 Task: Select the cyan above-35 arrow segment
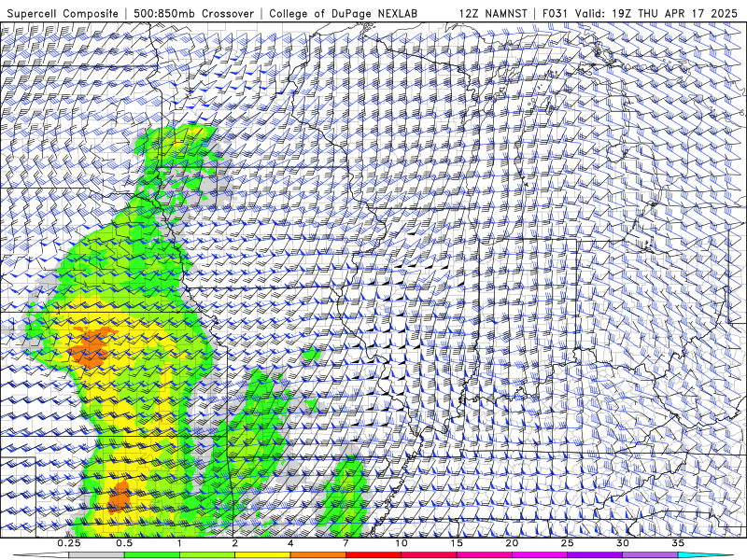pos(706,555)
